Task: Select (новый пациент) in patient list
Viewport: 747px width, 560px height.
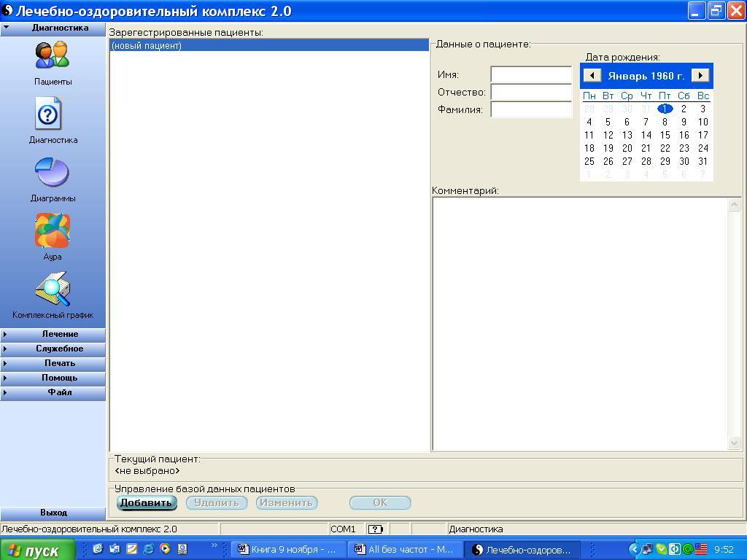Action: (x=268, y=45)
